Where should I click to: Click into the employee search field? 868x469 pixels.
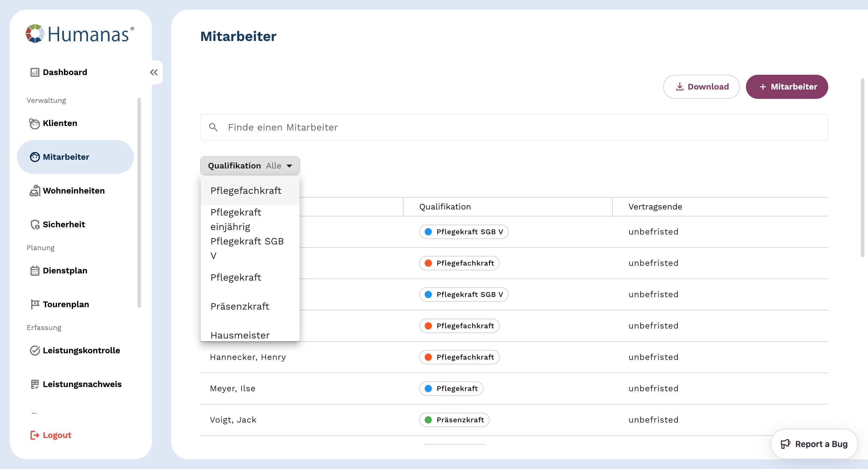tap(514, 127)
